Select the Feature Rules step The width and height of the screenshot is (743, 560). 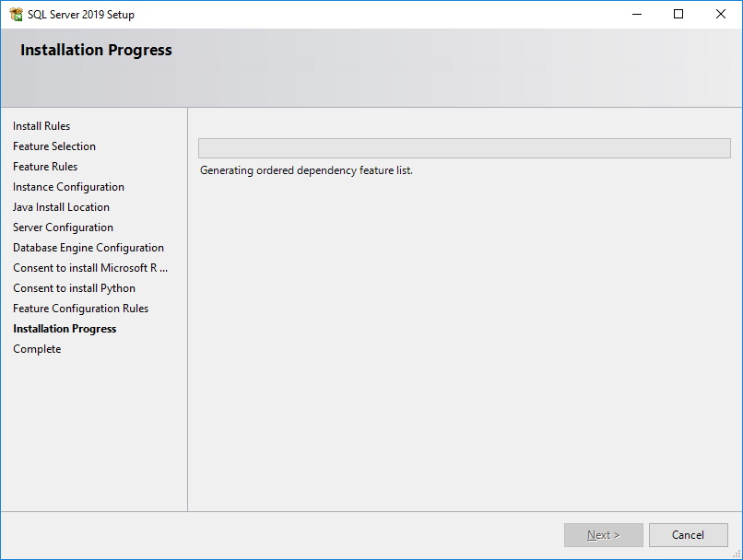coord(45,167)
